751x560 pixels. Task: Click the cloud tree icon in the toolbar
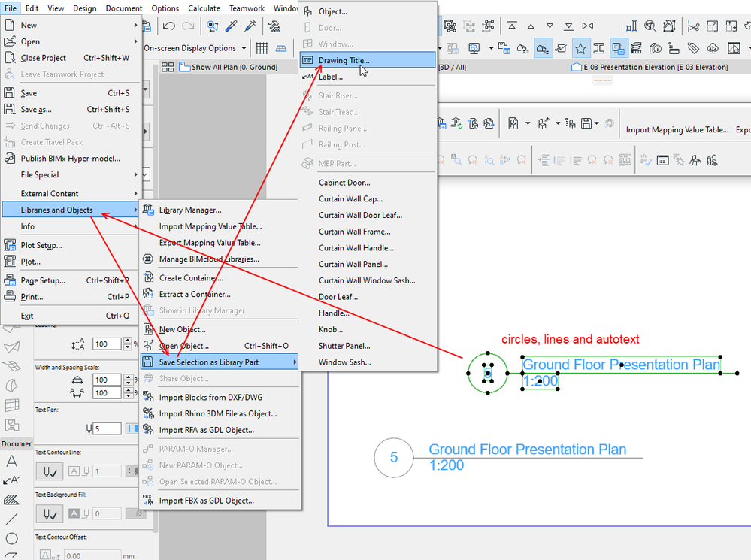point(713,48)
